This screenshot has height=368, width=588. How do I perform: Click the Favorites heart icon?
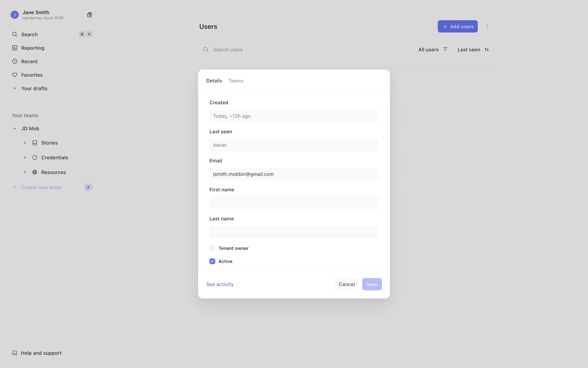[x=15, y=75]
